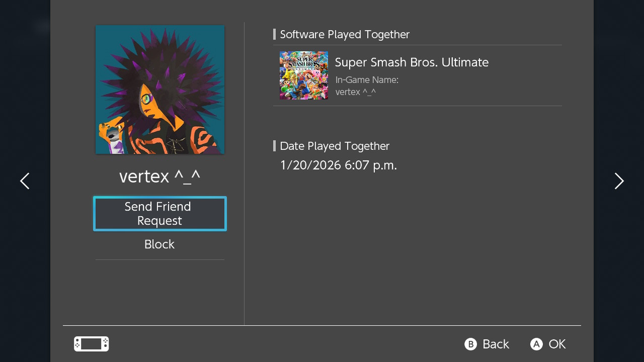Click the Software Played Together heading
This screenshot has height=362, width=644.
(x=345, y=34)
